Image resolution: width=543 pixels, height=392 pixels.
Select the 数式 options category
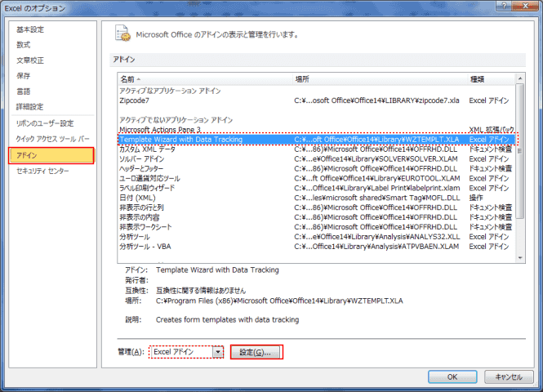(23, 45)
